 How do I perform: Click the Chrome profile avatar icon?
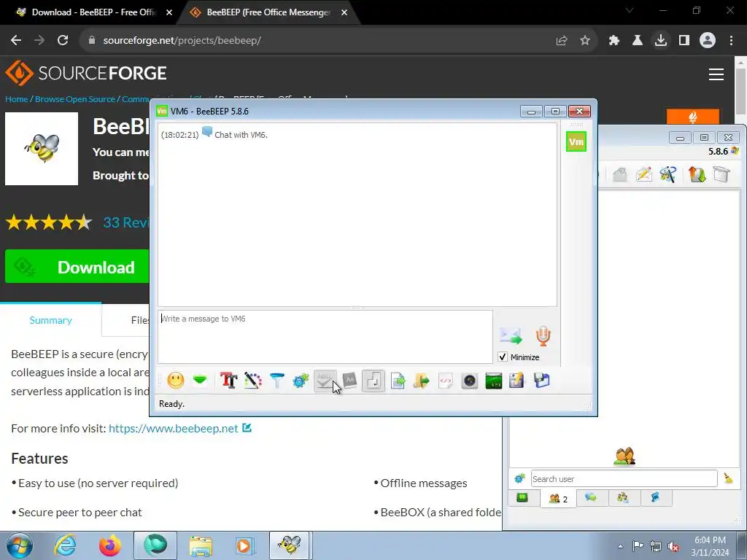(x=708, y=41)
